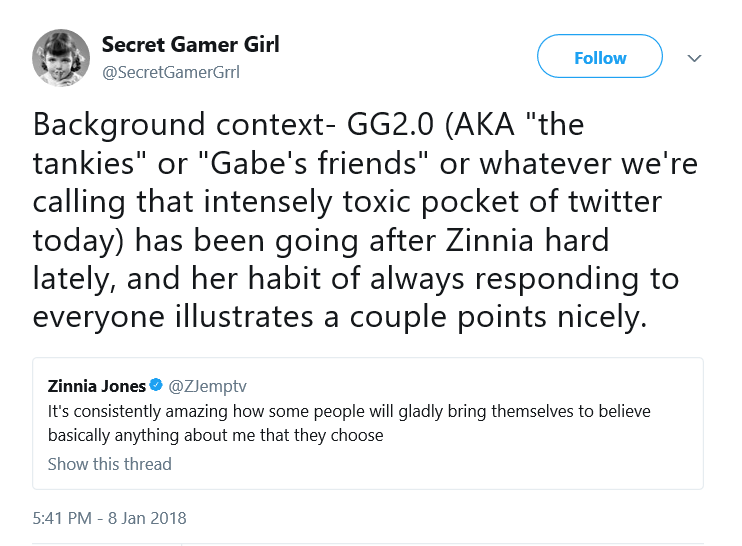Click the phrase "Gabe's friends" in the tweet

pyautogui.click(x=313, y=163)
